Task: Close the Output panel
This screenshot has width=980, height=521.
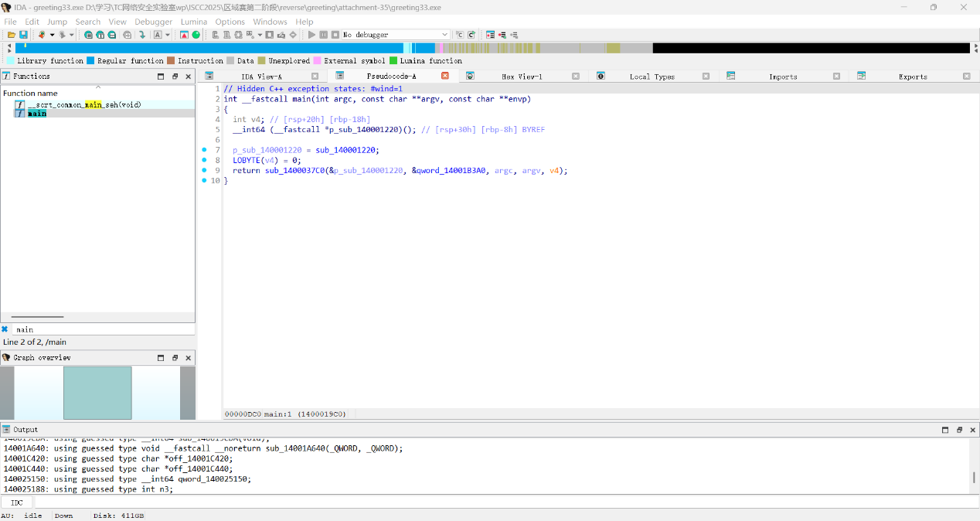Action: click(x=973, y=430)
